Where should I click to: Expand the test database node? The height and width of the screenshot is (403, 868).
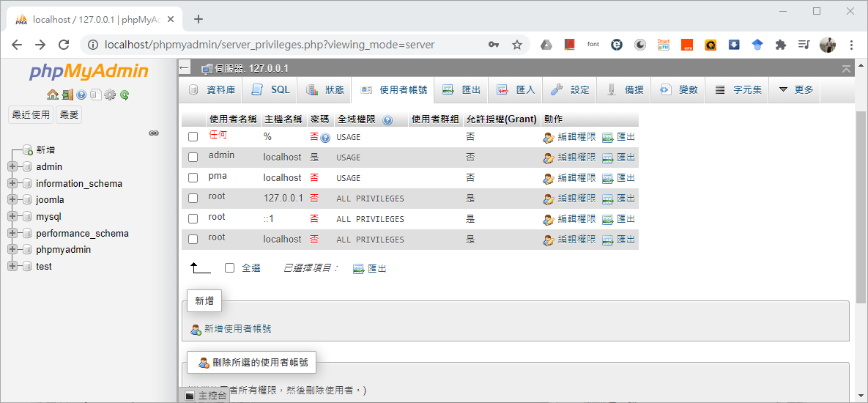tap(12, 266)
